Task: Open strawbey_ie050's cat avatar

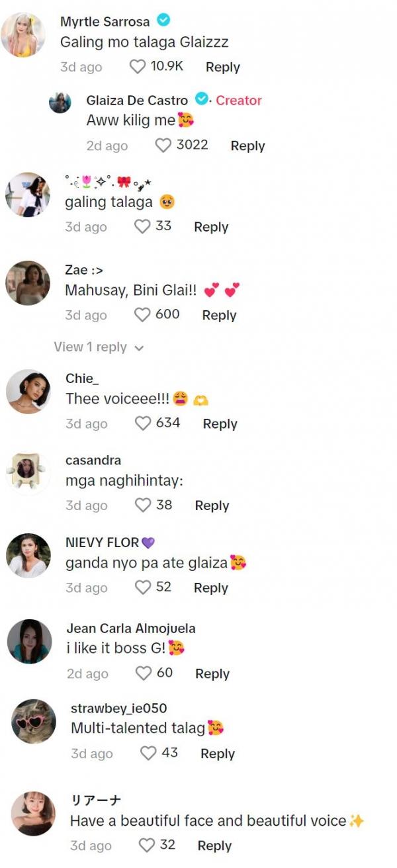Action: point(34,721)
